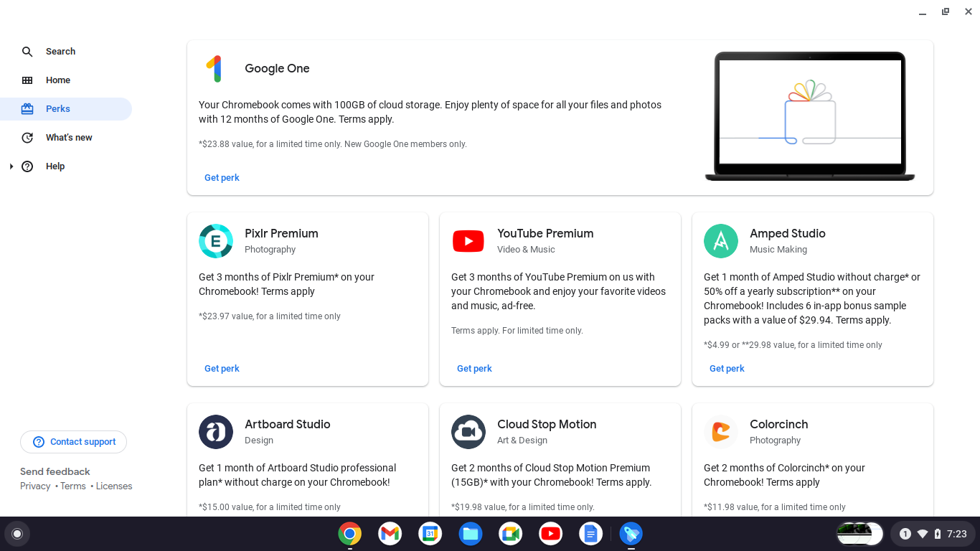
Task: Click the YouTube Premium card title
Action: coord(545,234)
